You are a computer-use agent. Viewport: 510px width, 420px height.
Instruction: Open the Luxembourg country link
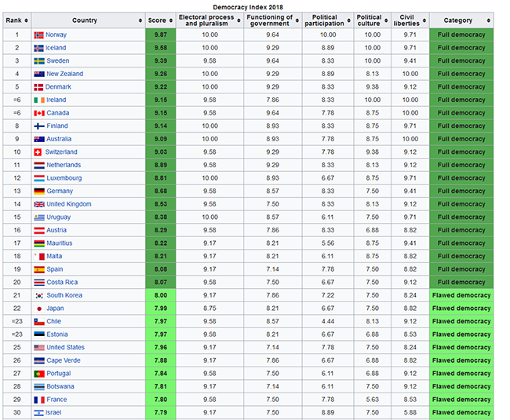(64, 178)
